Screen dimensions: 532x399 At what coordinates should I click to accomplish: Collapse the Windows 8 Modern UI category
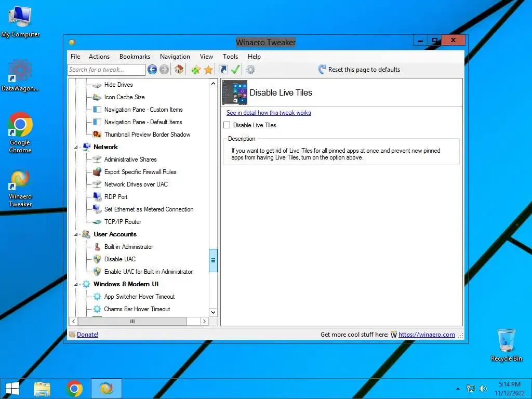pos(76,284)
